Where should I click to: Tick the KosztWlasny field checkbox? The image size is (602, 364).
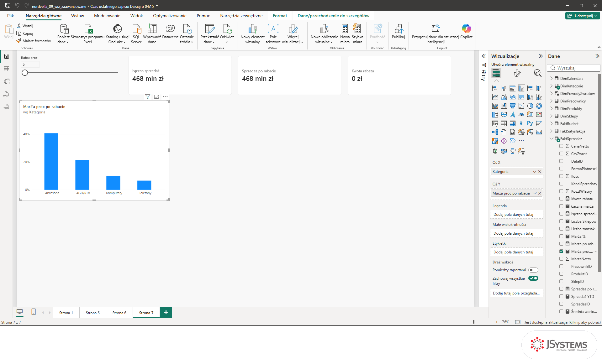point(561,191)
